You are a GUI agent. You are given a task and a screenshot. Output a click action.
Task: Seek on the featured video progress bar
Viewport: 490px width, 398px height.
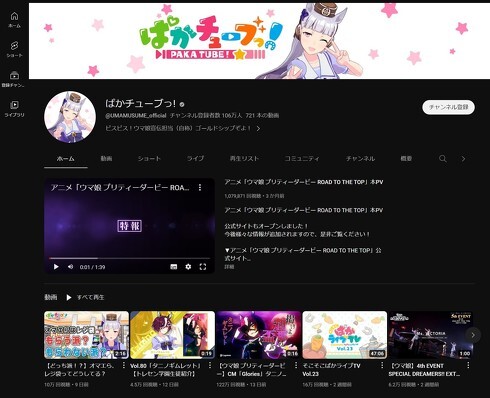click(130, 258)
